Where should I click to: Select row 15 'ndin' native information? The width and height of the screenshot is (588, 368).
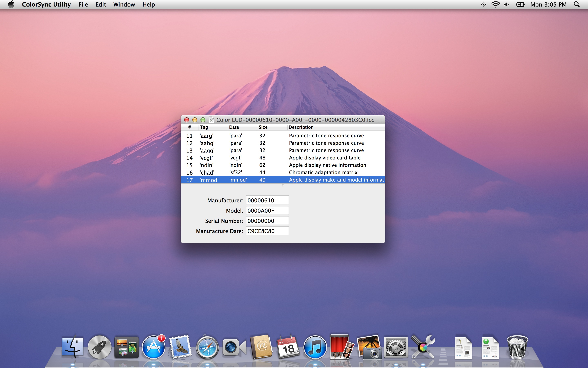[283, 165]
